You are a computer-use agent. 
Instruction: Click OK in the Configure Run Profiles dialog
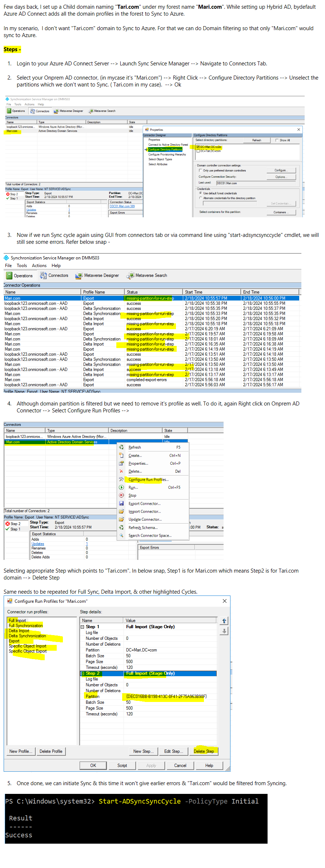click(93, 765)
